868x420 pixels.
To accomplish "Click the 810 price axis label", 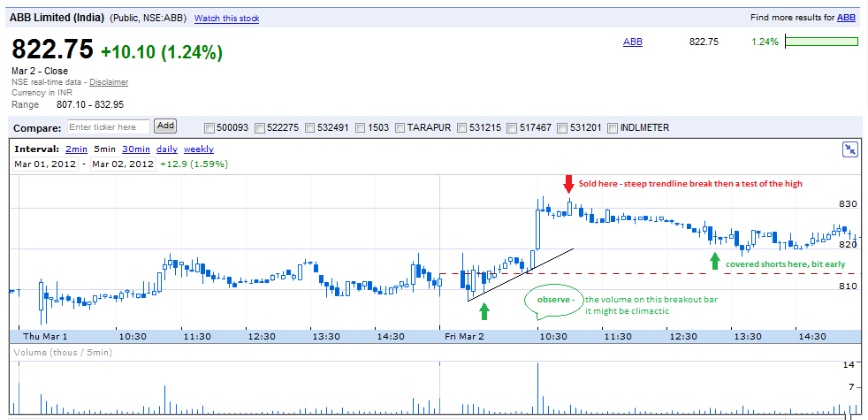I will pos(848,286).
